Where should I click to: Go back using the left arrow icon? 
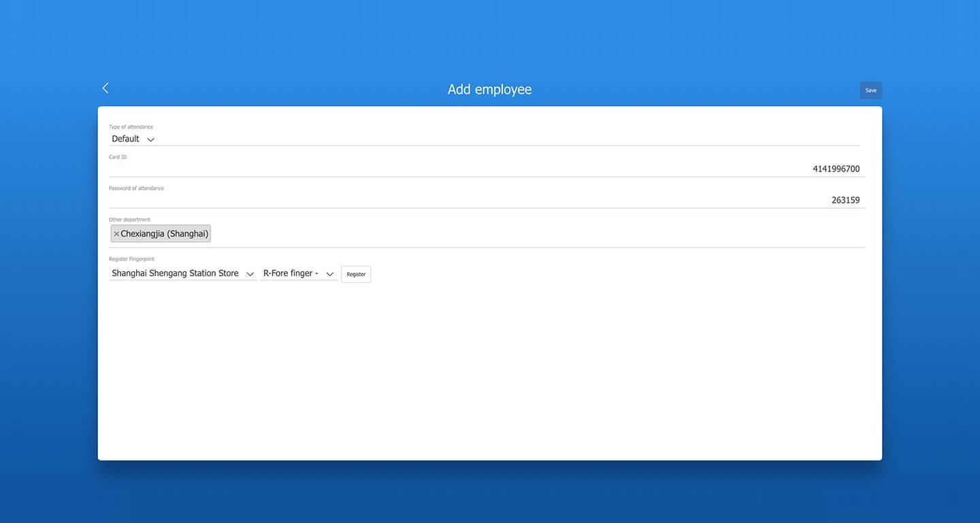click(x=105, y=88)
